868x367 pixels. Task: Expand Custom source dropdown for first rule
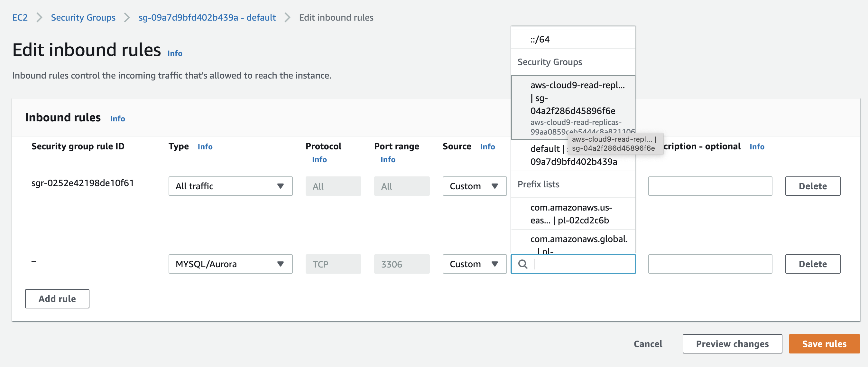[x=474, y=186]
